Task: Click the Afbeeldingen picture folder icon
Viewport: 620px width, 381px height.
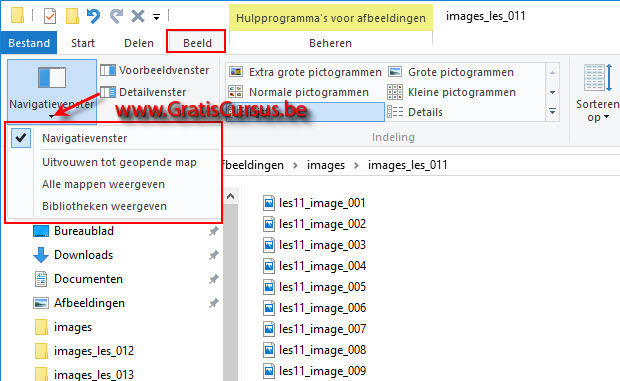Action: [x=41, y=303]
